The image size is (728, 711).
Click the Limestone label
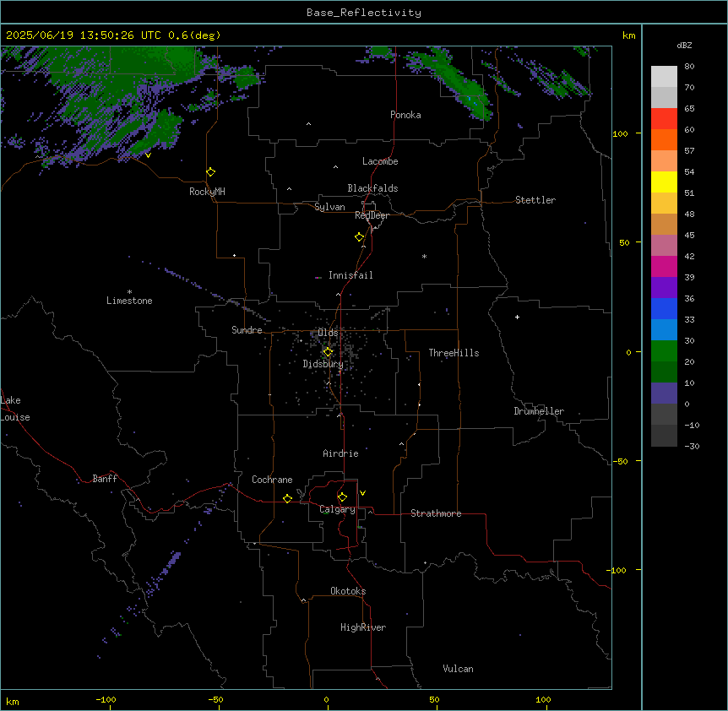[129, 301]
